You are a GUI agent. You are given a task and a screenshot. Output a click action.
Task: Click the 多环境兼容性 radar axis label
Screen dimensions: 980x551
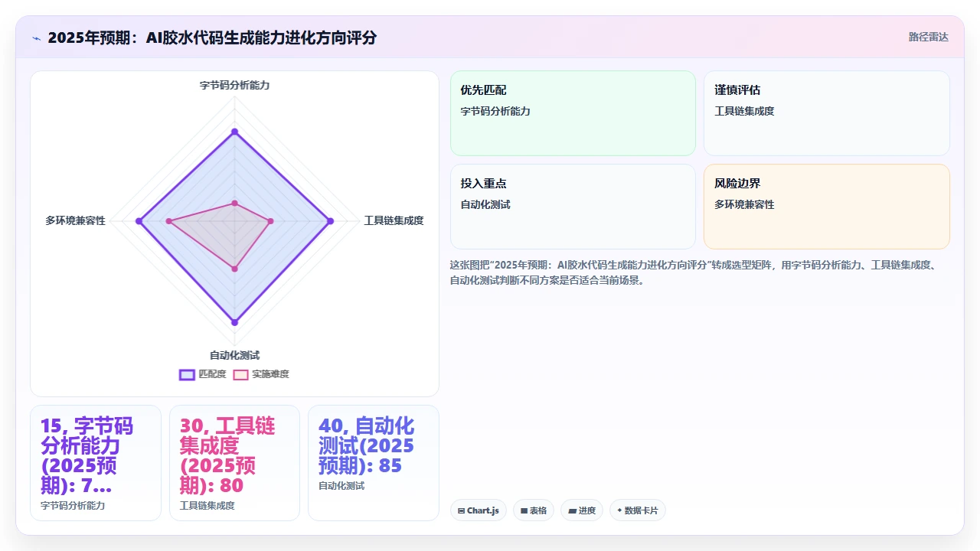click(76, 220)
